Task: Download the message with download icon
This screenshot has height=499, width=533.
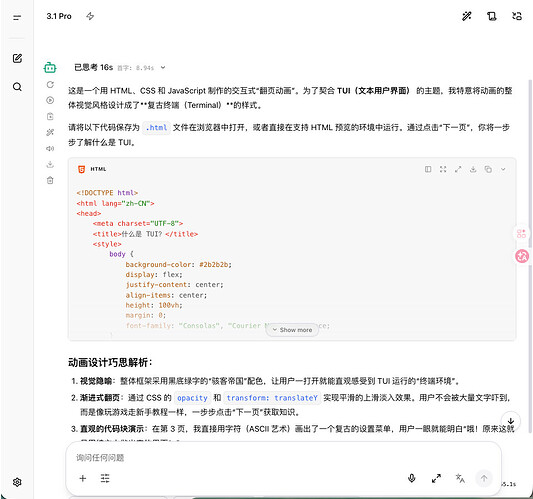Action: (x=50, y=164)
